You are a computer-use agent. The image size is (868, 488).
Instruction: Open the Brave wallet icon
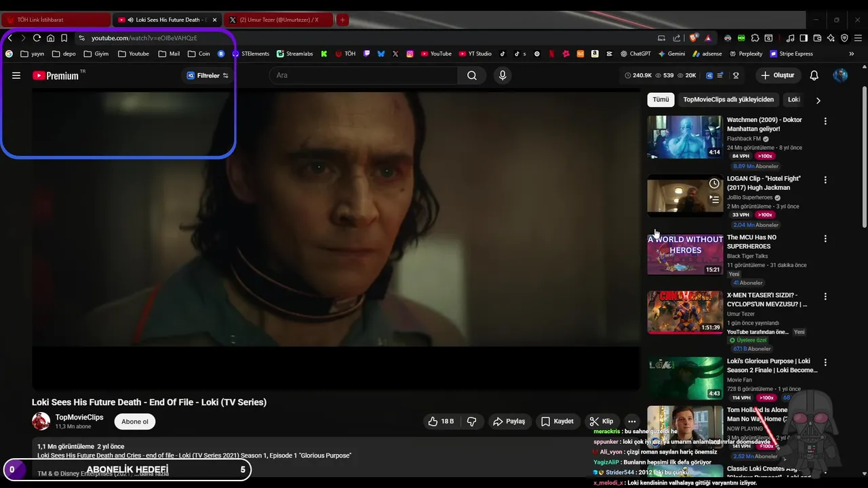tap(818, 38)
